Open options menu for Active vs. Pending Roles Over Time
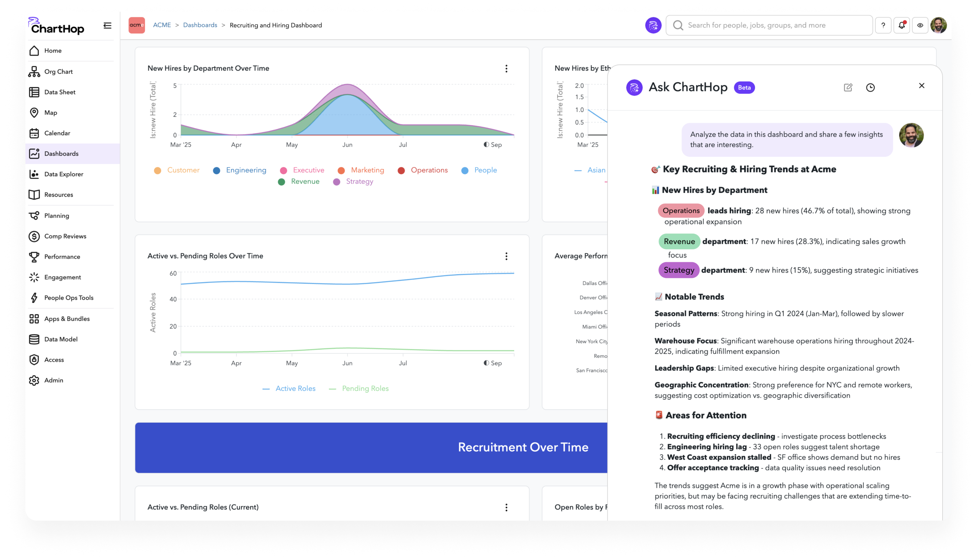This screenshot has height=560, width=977. (506, 256)
